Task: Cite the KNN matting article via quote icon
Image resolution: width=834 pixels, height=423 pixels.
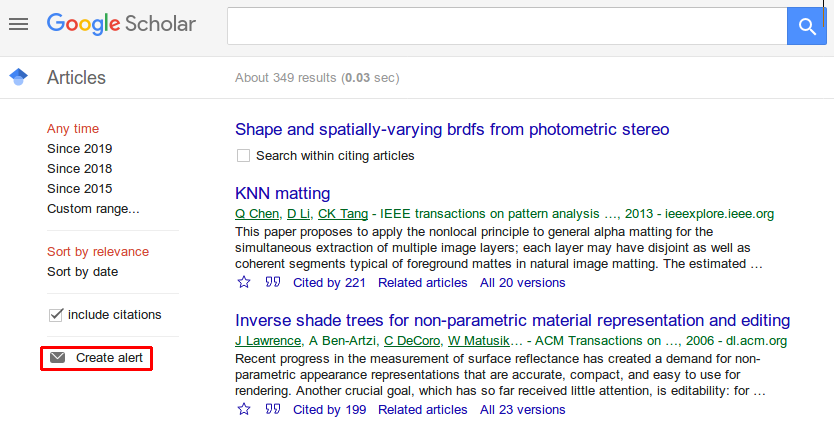Action: point(272,283)
